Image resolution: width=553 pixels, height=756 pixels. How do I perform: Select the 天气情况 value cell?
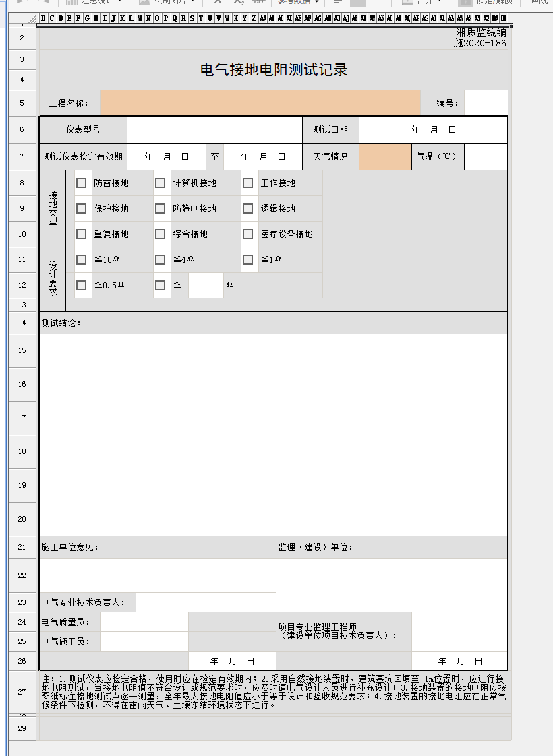[386, 157]
